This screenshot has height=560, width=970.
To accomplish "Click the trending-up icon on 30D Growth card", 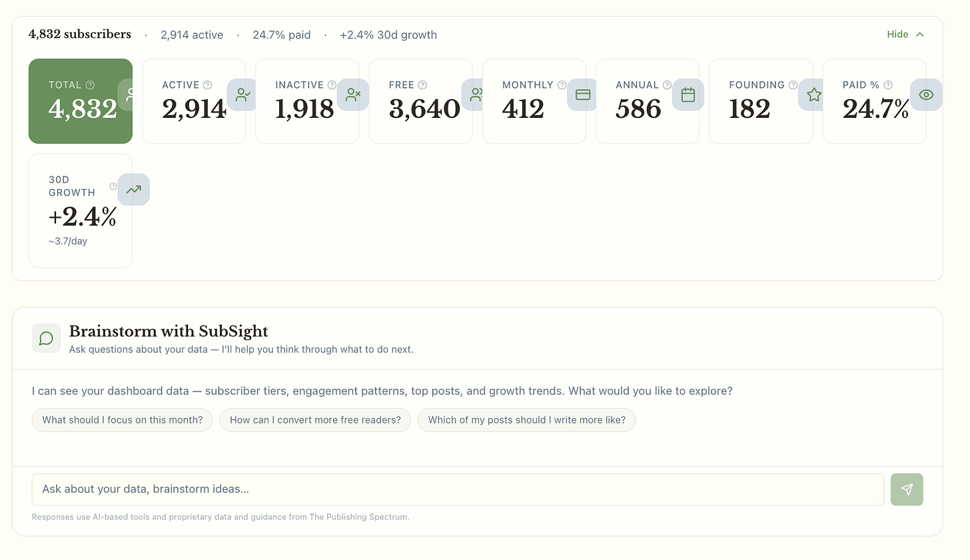I will pos(134,189).
